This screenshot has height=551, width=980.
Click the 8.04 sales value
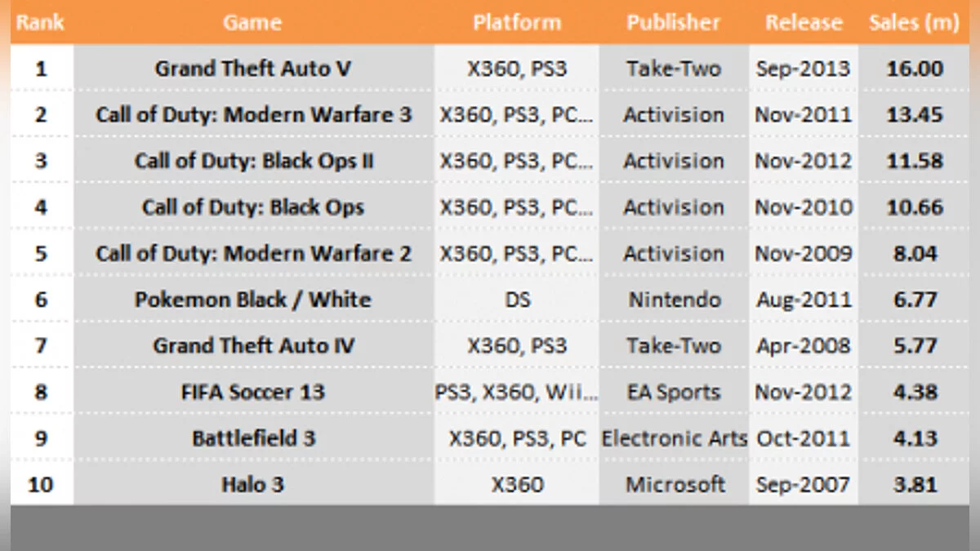point(915,254)
